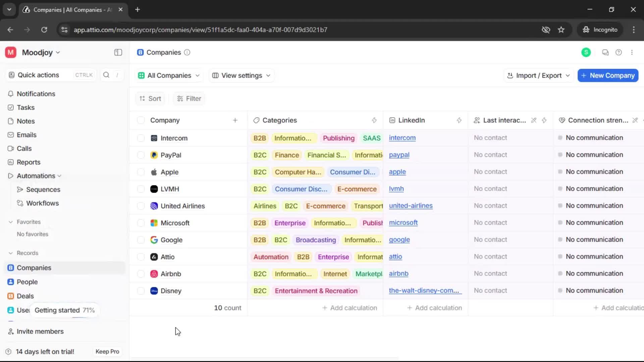View Reports from the sidebar
The width and height of the screenshot is (644, 362).
28,162
